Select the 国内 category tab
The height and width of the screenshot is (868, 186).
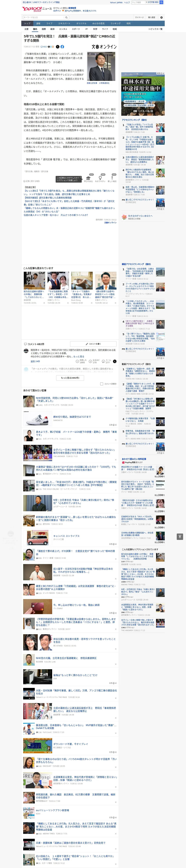pyautogui.click(x=35, y=29)
